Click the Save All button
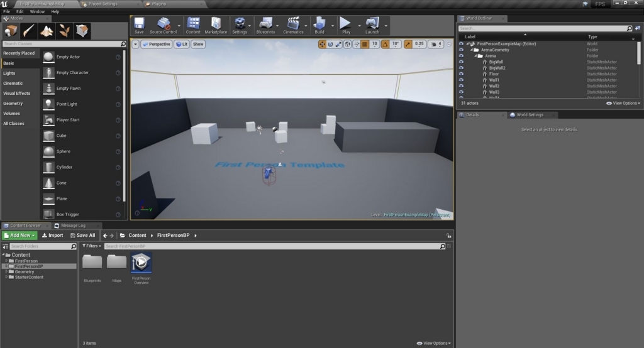This screenshot has height=348, width=644. pyautogui.click(x=82, y=235)
